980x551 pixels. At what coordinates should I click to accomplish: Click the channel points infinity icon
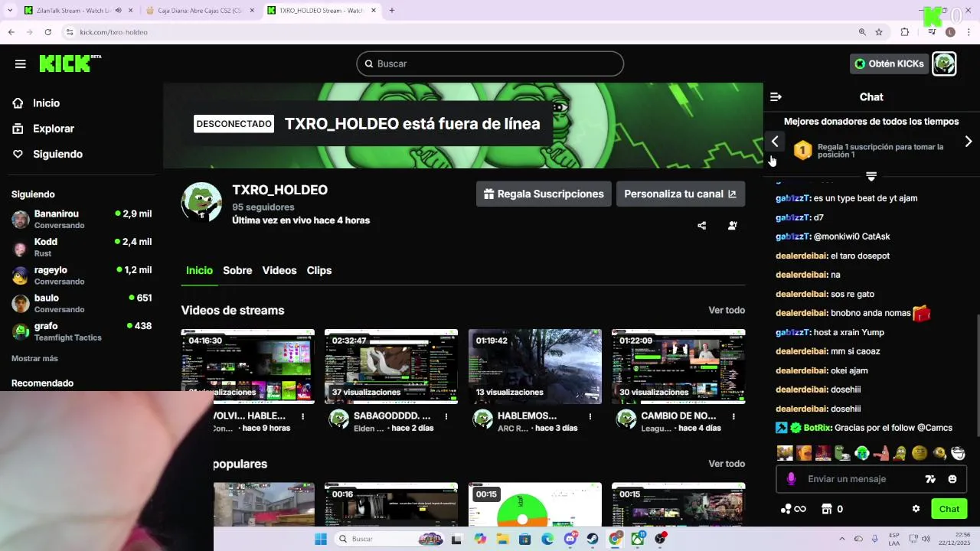click(793, 509)
